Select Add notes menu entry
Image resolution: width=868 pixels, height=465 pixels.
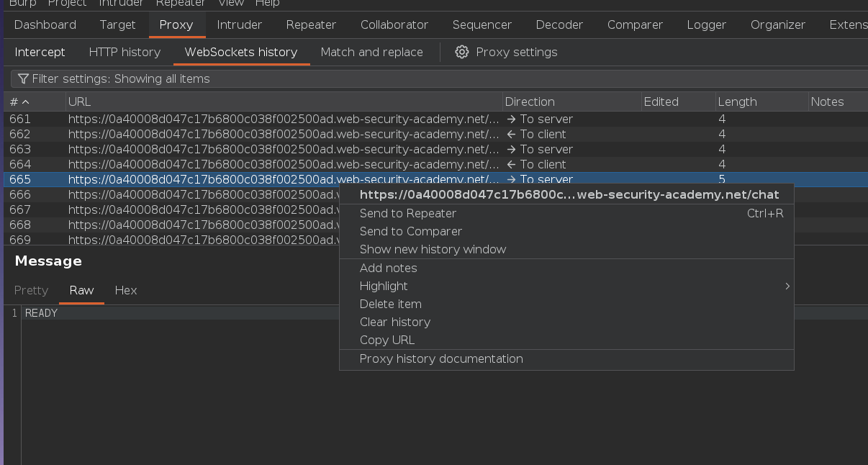pyautogui.click(x=566, y=268)
